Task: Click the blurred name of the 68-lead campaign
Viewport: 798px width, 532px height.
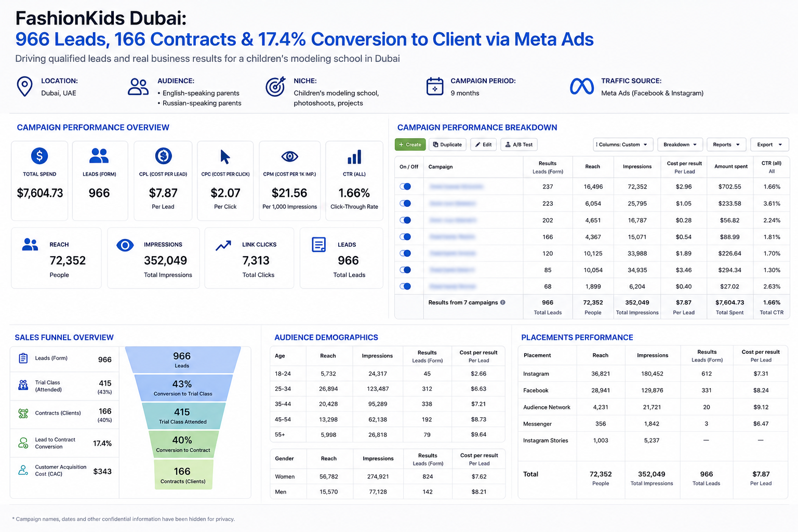Action: (x=453, y=286)
